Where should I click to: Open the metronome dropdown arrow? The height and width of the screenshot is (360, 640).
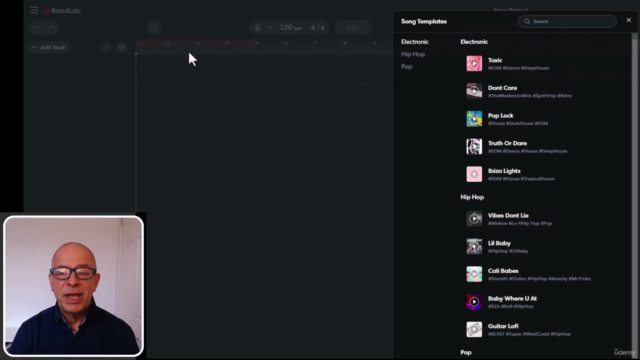pos(269,27)
